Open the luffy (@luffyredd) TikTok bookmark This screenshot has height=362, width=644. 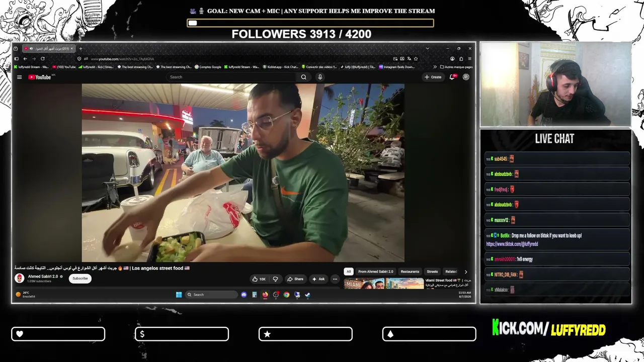click(x=358, y=67)
